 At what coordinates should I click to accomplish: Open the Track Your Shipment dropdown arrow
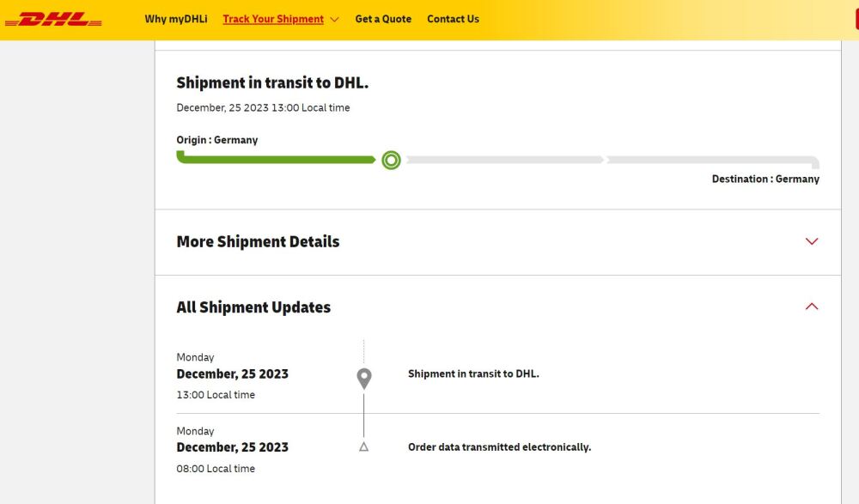335,20
